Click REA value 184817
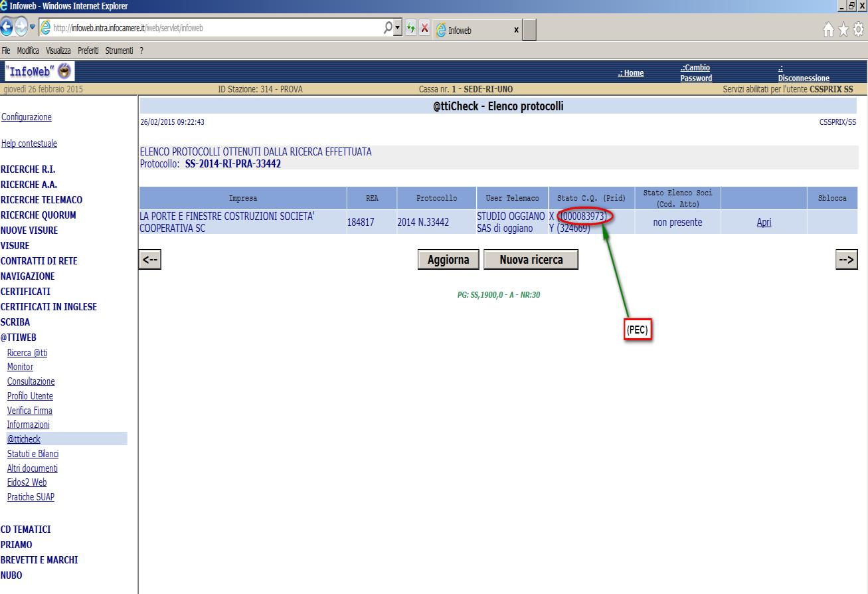This screenshot has height=594, width=868. (361, 223)
